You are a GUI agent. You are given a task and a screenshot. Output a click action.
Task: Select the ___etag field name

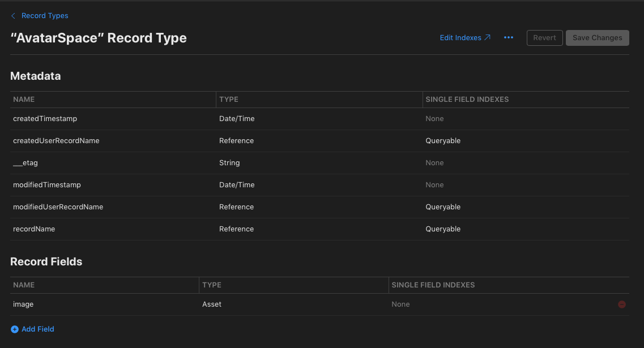(25, 163)
